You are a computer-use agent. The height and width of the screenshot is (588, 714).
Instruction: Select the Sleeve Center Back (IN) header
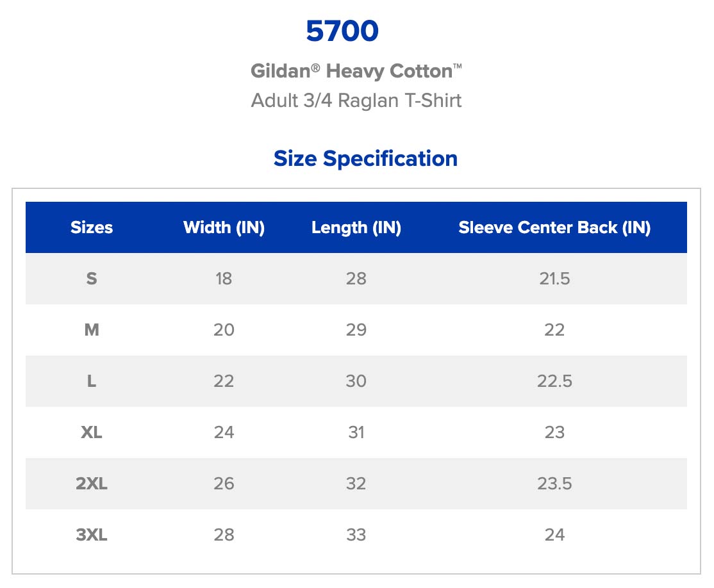554,227
